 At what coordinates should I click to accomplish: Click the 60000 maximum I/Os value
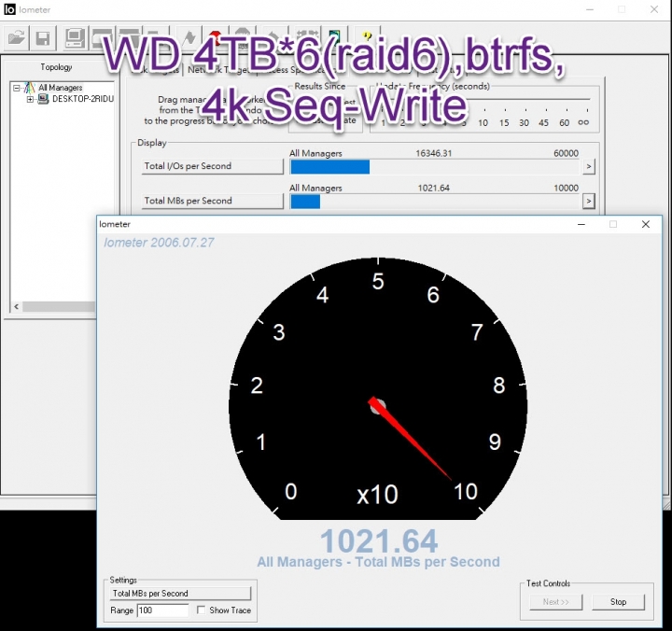(x=566, y=153)
